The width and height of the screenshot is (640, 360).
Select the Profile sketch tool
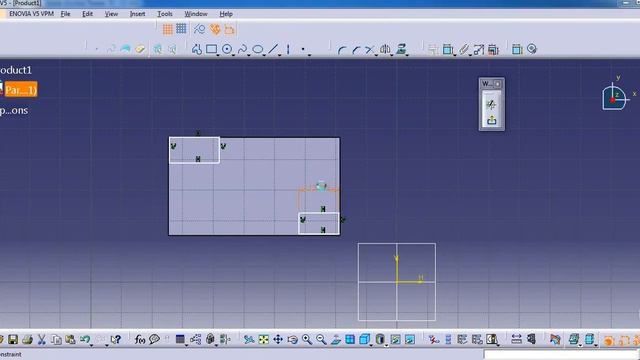click(x=197, y=49)
